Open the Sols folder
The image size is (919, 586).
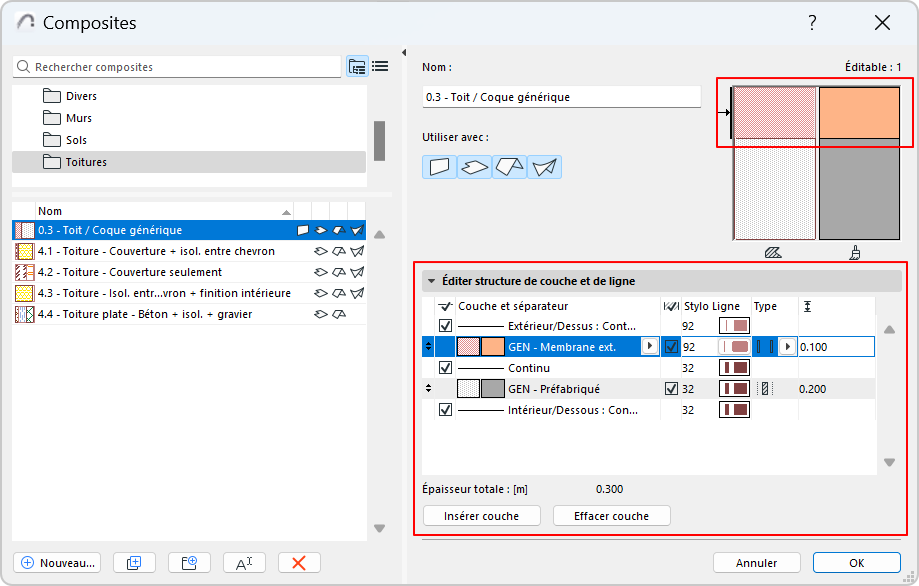pos(189,140)
